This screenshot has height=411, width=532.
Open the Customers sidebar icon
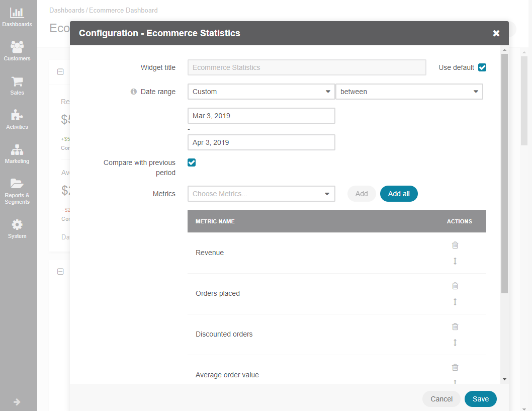[17, 51]
